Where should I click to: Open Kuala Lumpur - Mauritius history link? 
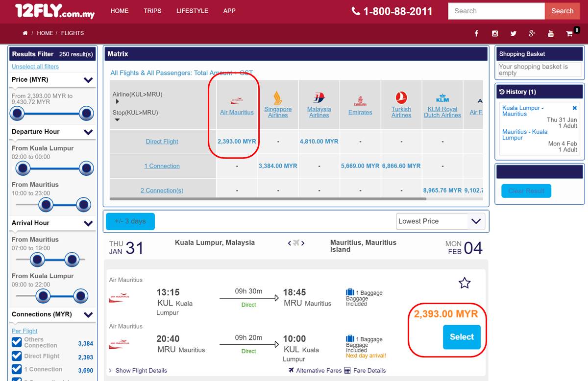(x=523, y=111)
